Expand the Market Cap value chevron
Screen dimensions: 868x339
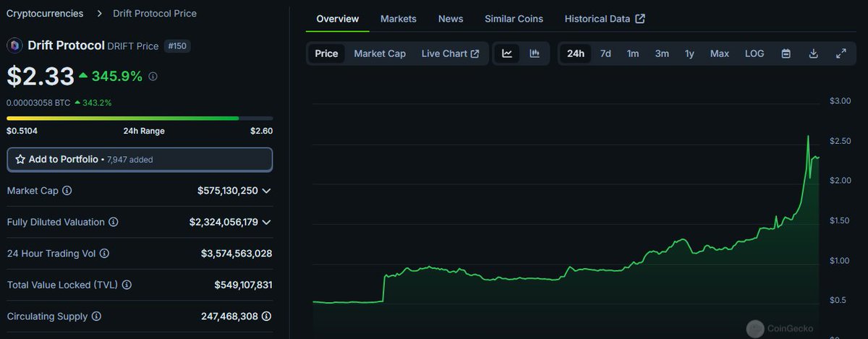point(266,191)
